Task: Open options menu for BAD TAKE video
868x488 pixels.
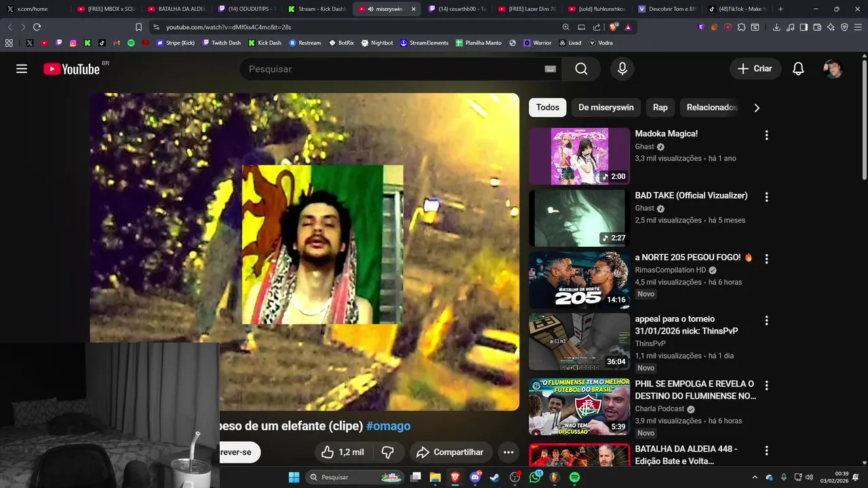Action: coord(766,197)
